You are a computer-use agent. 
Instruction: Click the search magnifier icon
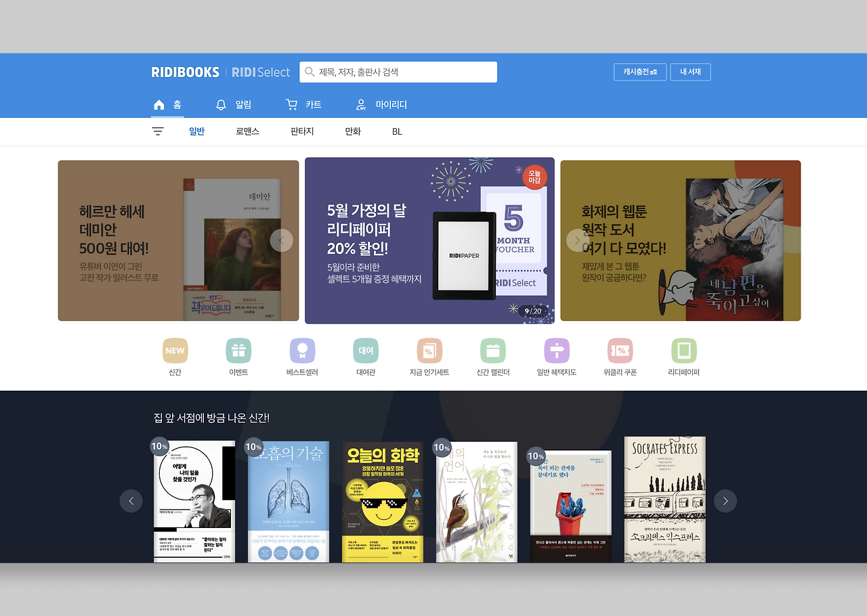[310, 72]
